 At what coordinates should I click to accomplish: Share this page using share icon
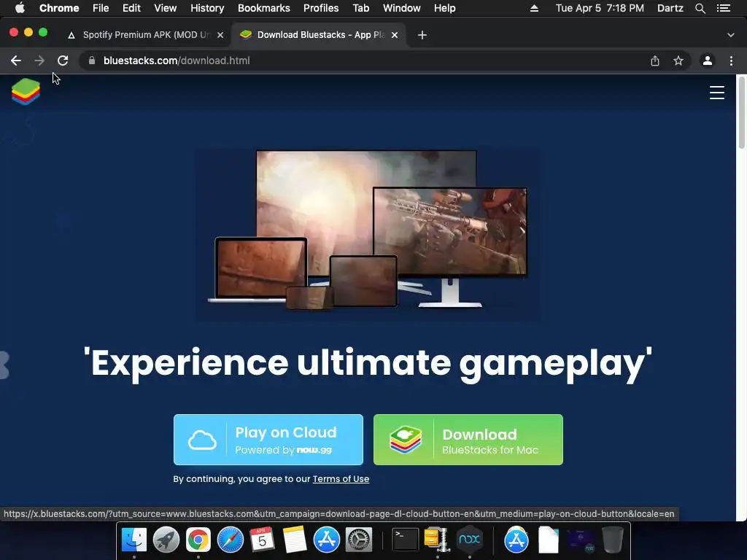click(x=655, y=61)
